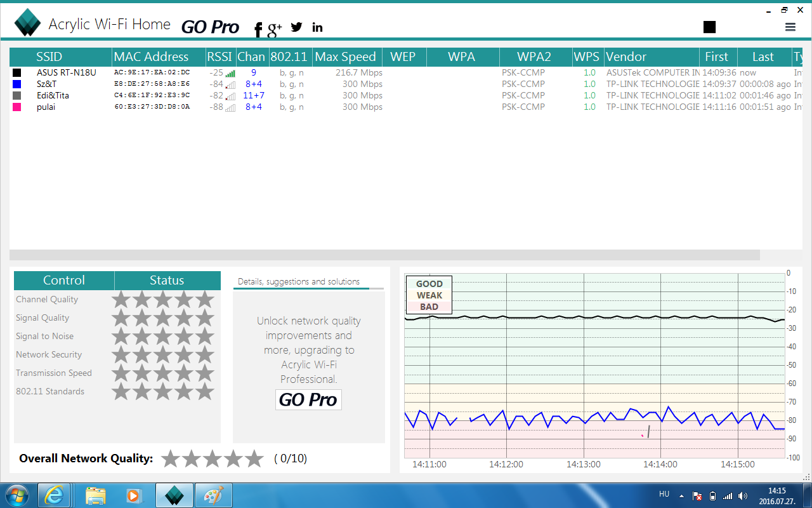Select the Sz&T network row
812x508 pixels.
coord(405,84)
